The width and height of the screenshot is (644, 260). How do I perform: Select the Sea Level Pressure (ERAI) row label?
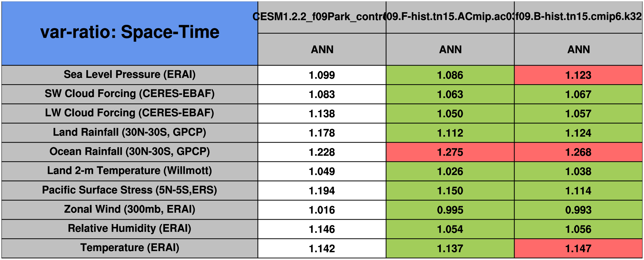tap(130, 74)
